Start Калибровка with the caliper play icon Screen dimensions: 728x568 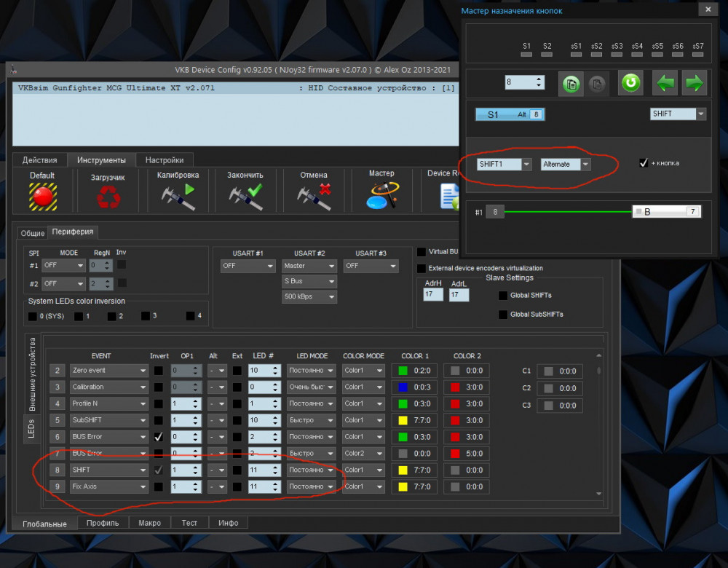(178, 197)
